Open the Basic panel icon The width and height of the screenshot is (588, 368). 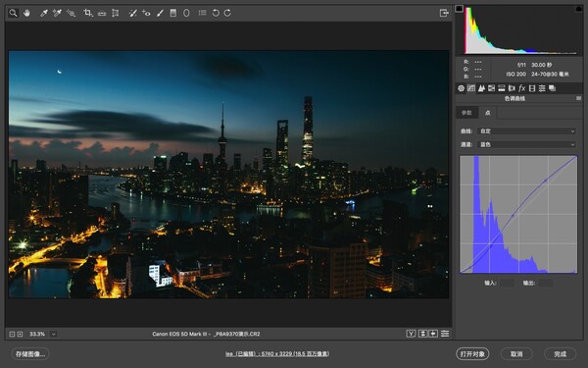(x=462, y=88)
